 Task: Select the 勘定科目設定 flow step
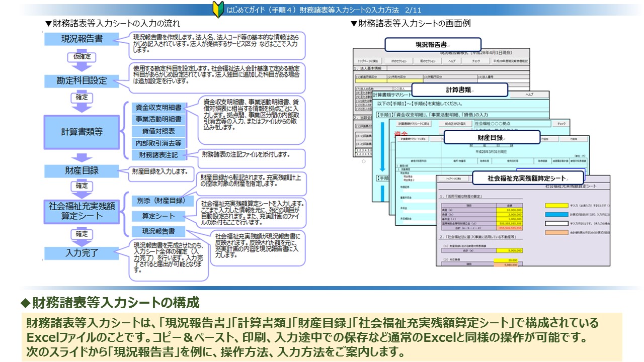82,80
